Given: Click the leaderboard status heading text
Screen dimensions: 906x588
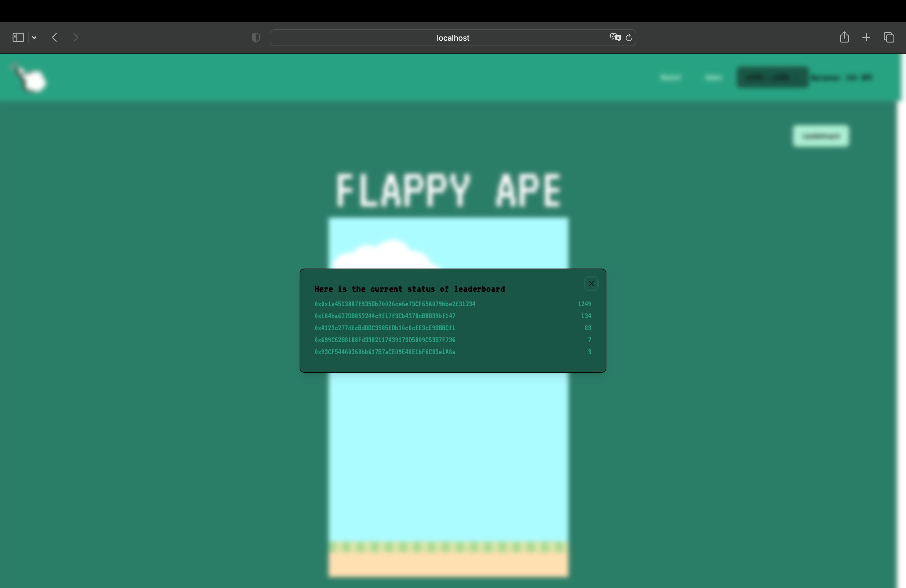Looking at the screenshot, I should [410, 289].
